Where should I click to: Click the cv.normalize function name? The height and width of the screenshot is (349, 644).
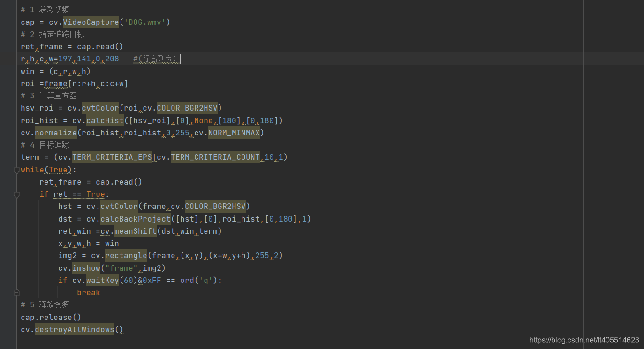click(x=56, y=133)
